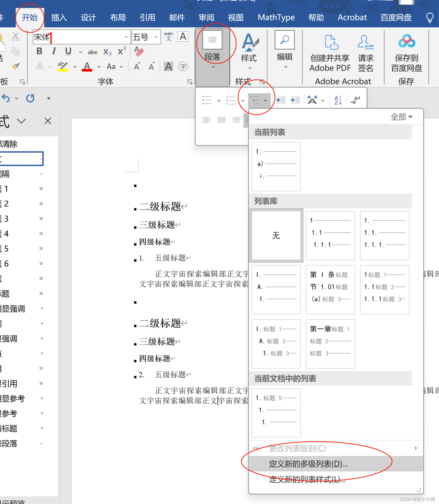Open the 设计 ribbon tab
439x504 pixels.
(x=88, y=18)
